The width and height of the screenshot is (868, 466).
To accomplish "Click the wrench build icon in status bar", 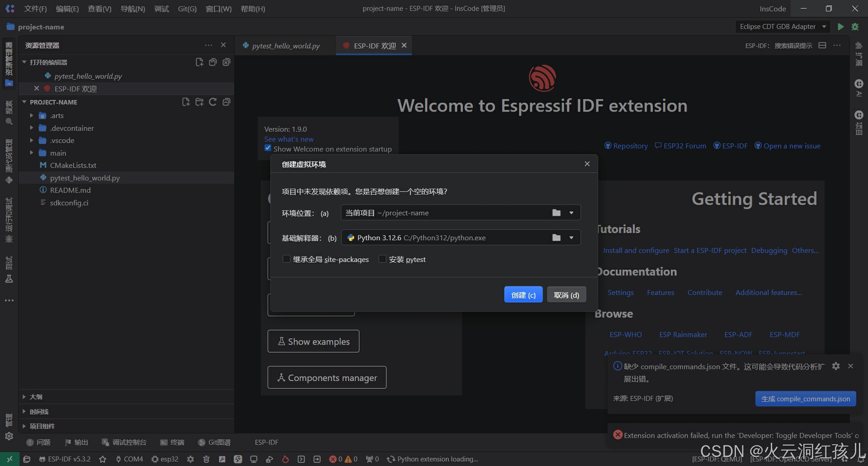I will coord(222,459).
